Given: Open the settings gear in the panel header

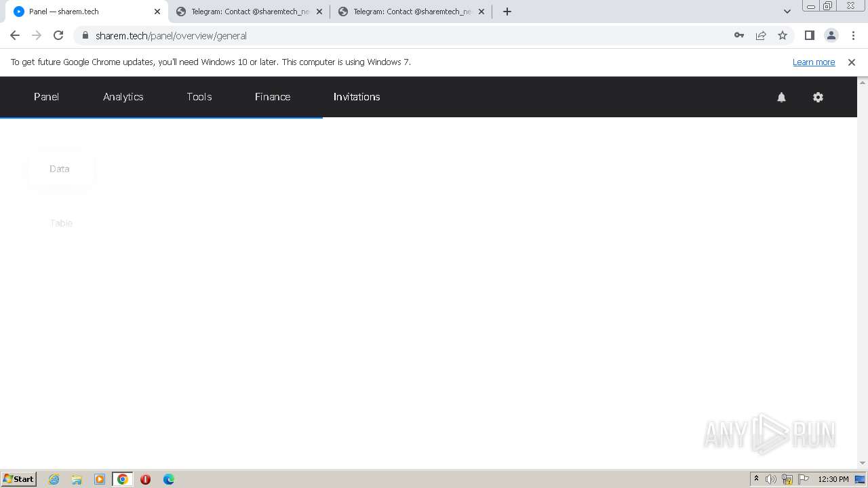Looking at the screenshot, I should coord(818,97).
